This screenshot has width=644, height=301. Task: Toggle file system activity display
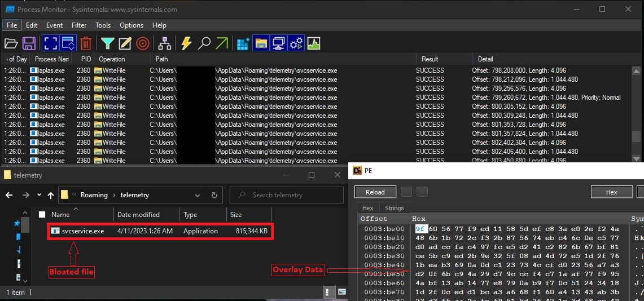(261, 43)
